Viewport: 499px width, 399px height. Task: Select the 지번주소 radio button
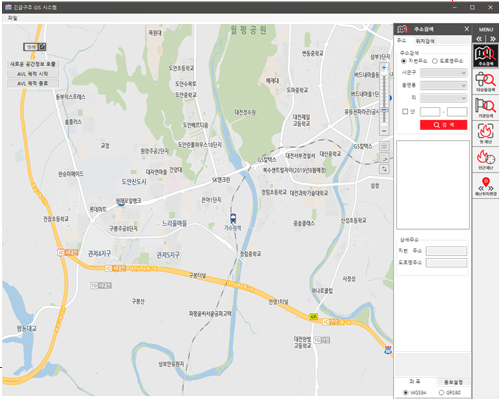[x=404, y=61]
